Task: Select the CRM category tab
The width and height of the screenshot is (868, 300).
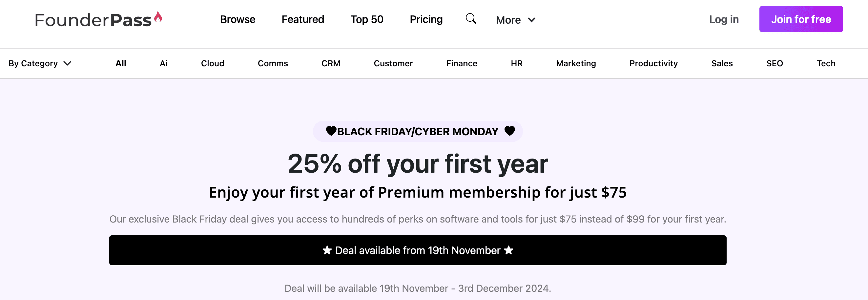Action: (331, 63)
